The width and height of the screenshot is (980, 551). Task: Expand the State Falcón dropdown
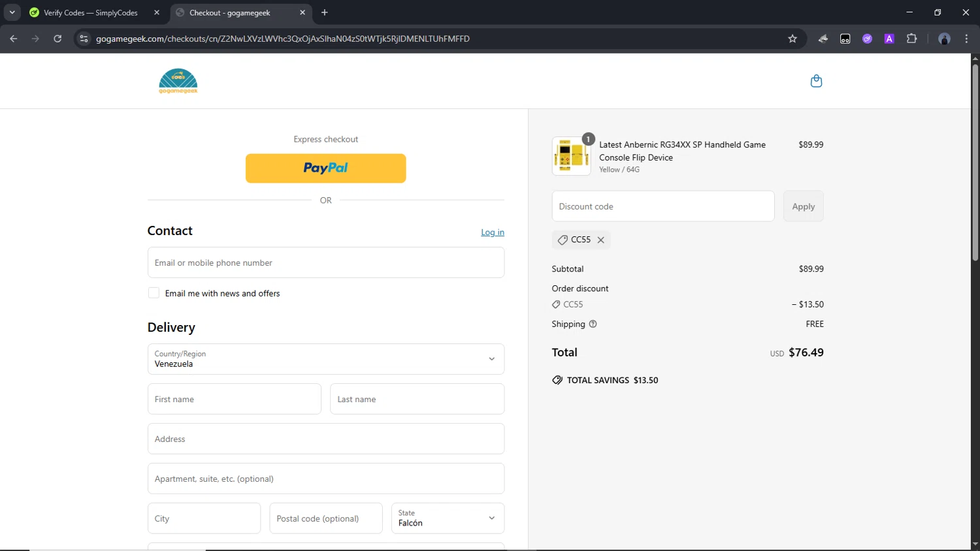[448, 518]
